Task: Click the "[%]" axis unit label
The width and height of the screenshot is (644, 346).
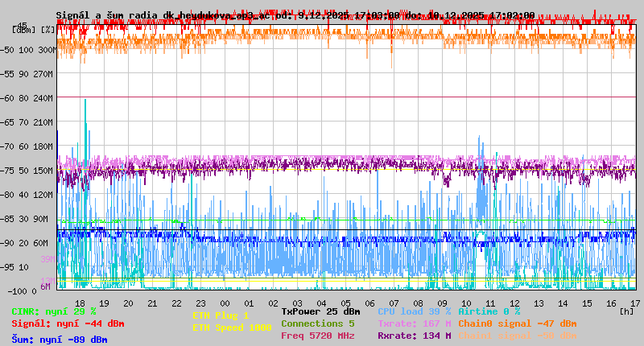Action: click(x=48, y=30)
